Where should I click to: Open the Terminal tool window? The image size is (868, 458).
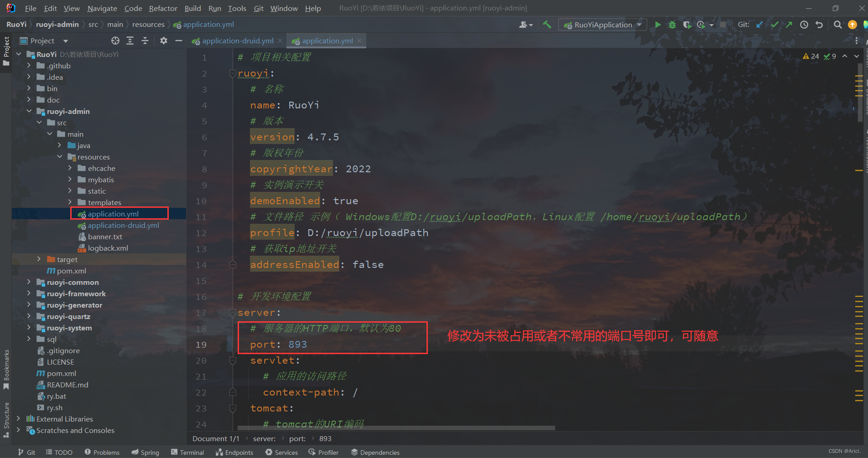pyautogui.click(x=187, y=453)
